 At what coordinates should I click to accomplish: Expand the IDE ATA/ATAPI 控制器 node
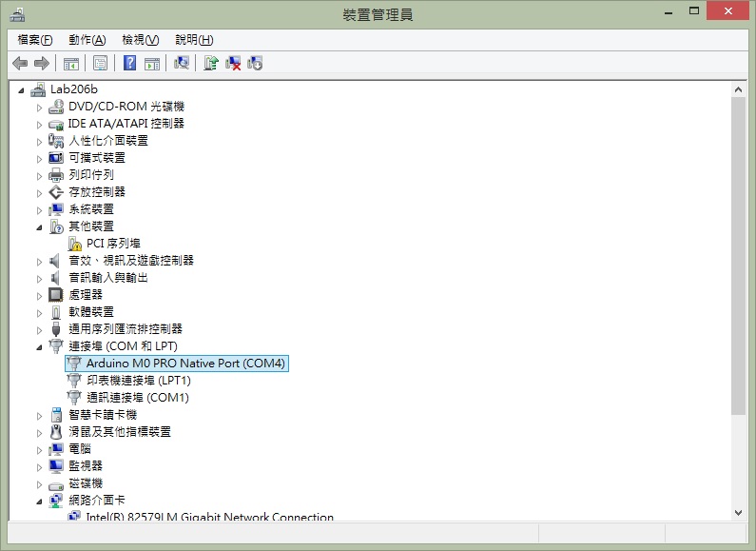click(40, 125)
